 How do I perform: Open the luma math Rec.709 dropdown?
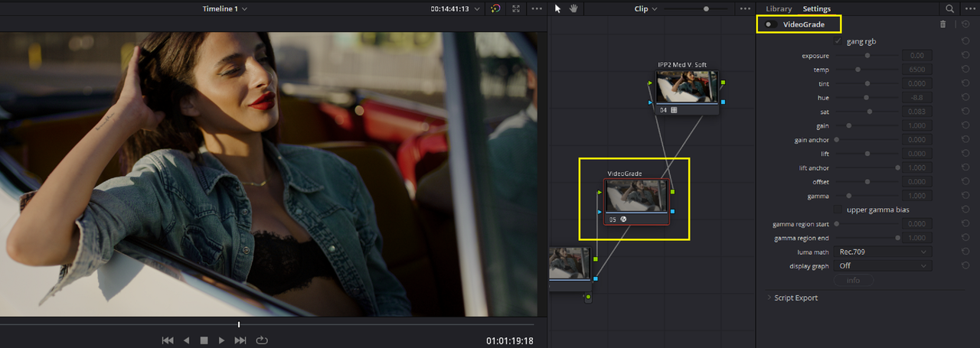tap(884, 252)
